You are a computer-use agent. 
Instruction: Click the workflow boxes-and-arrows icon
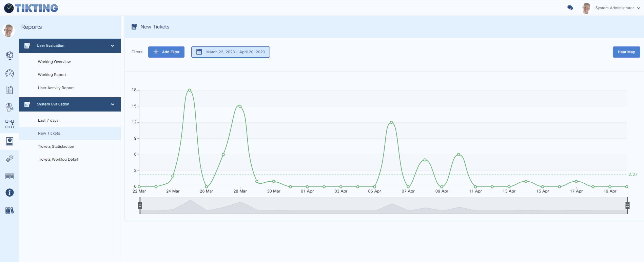pos(9,124)
